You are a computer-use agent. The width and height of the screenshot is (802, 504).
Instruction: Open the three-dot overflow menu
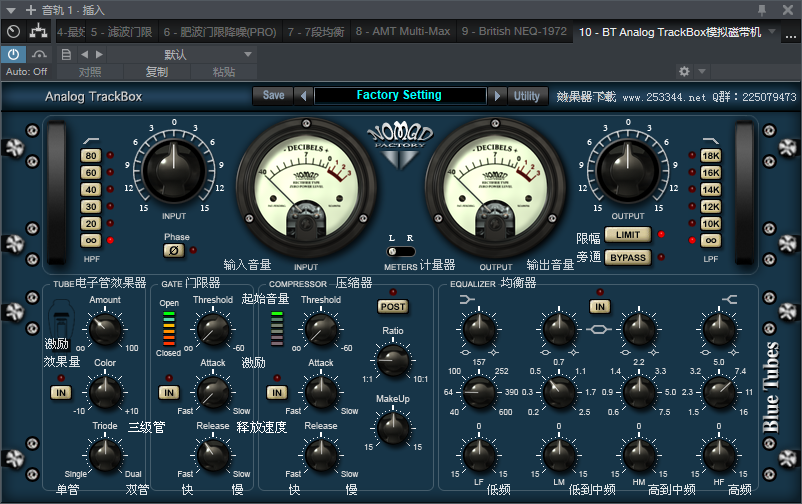(x=790, y=36)
